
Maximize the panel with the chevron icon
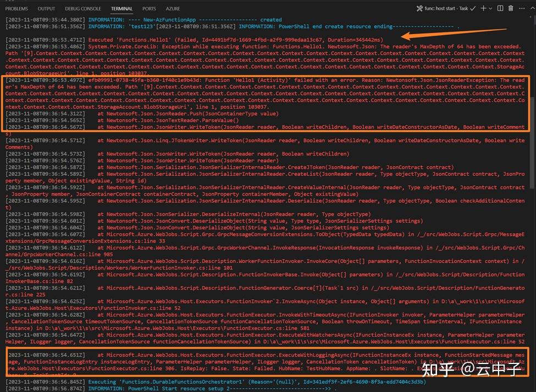[531, 8]
